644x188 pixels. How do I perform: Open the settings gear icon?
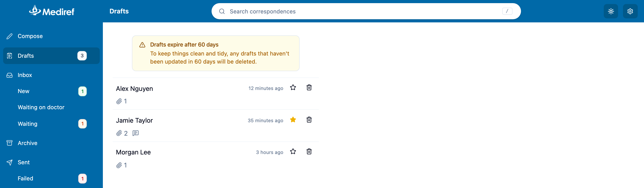(630, 11)
